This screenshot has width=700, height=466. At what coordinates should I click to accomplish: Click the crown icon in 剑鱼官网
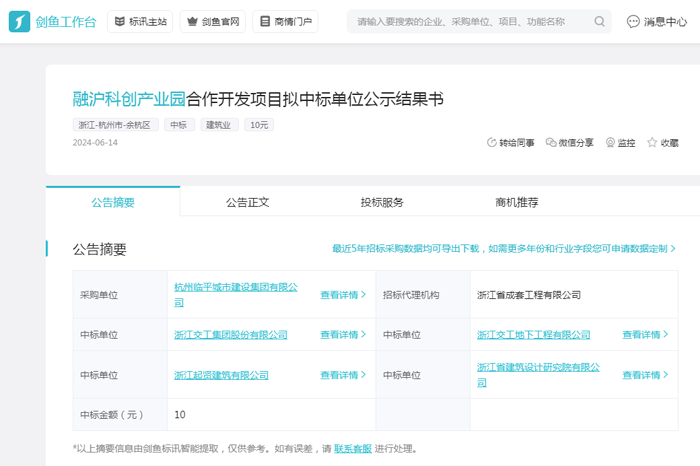click(192, 21)
